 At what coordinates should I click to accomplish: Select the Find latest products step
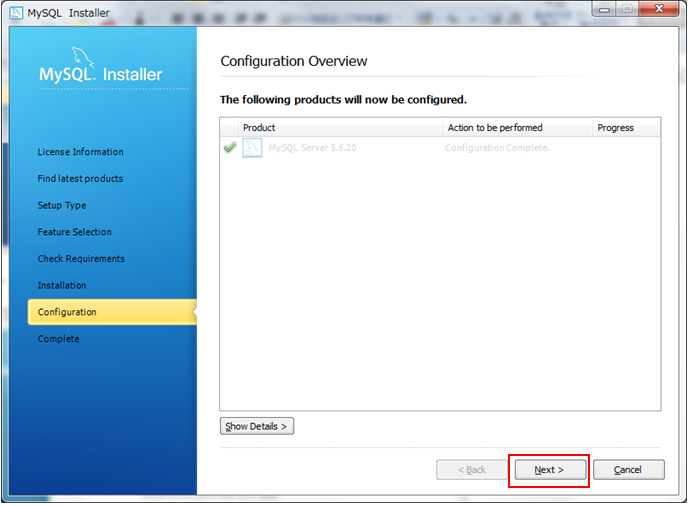(80, 179)
